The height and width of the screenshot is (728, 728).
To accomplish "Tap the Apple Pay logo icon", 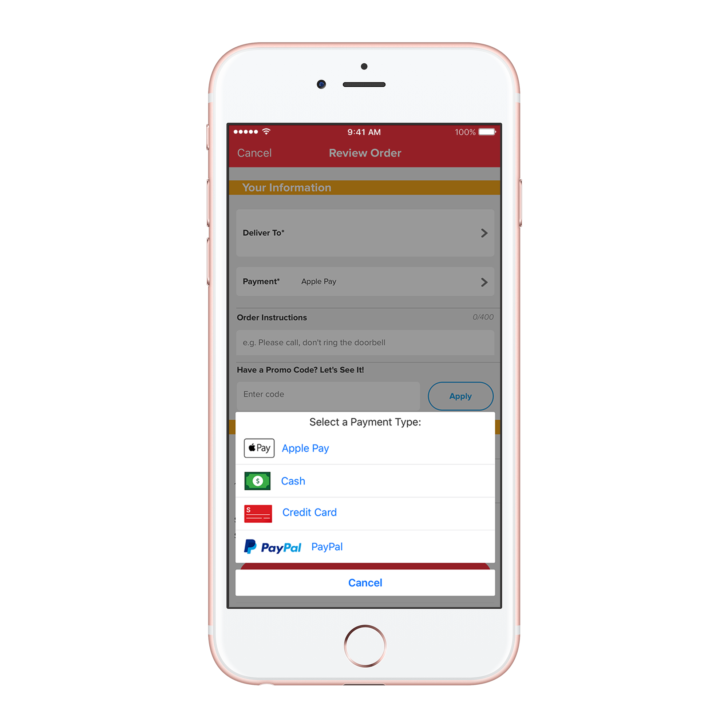I will pyautogui.click(x=258, y=448).
